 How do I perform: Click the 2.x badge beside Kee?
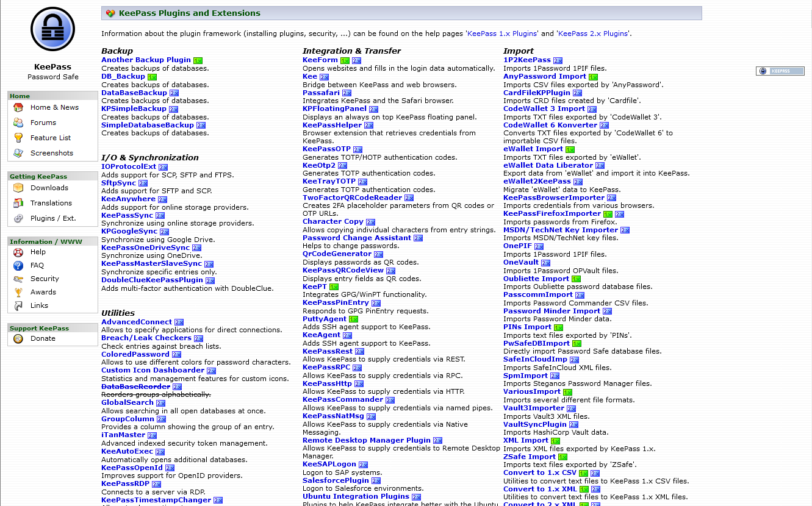point(324,77)
